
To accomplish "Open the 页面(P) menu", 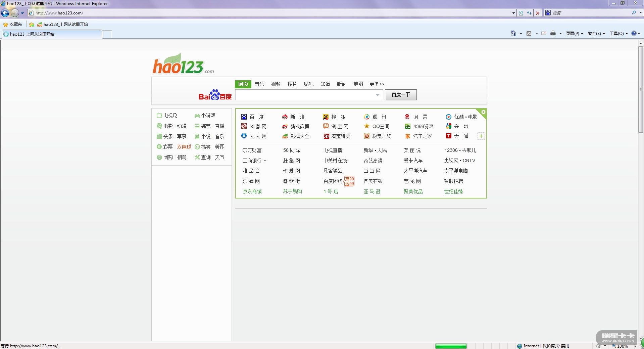I will [x=575, y=34].
